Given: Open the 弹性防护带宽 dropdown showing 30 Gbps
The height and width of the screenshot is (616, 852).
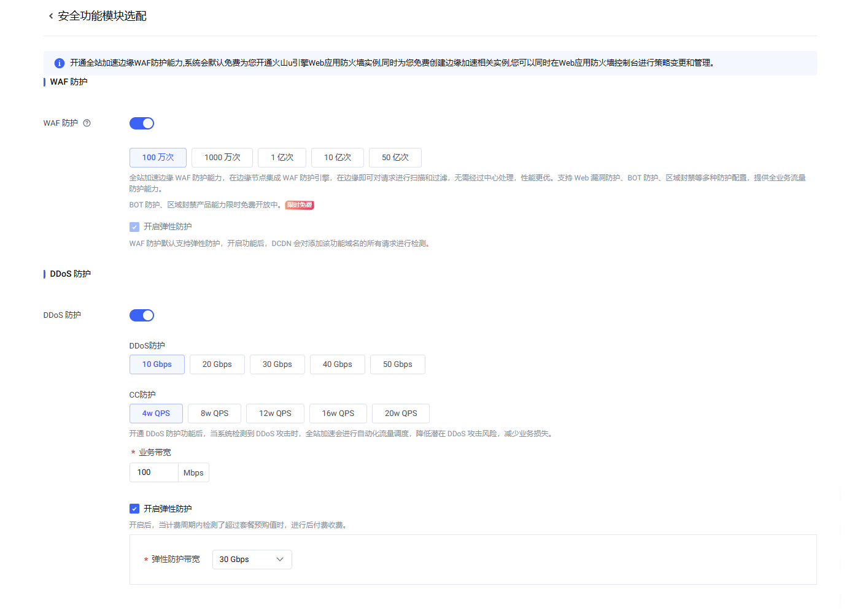Looking at the screenshot, I should [252, 560].
